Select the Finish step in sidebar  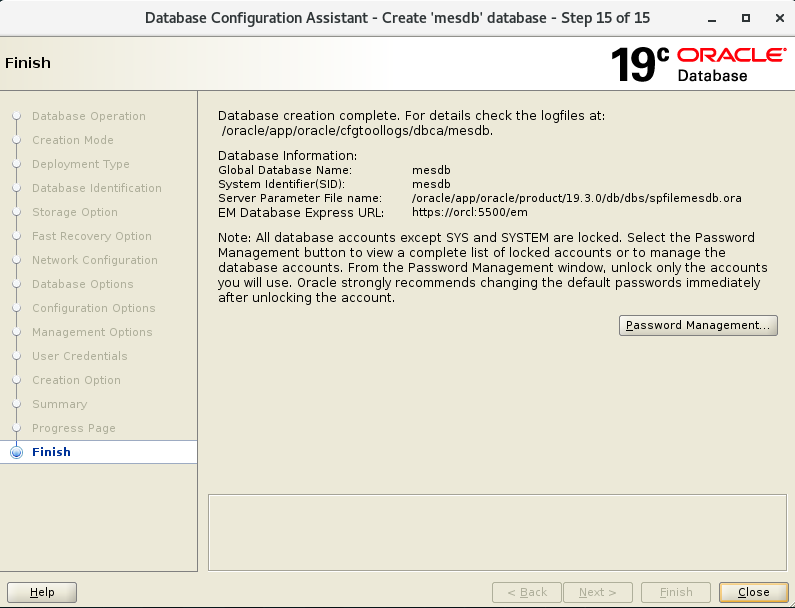(51, 452)
